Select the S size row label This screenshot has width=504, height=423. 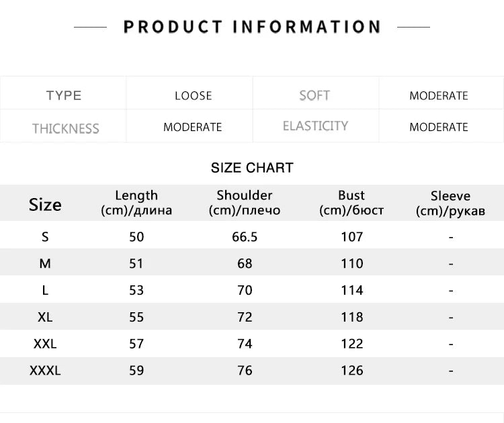tap(45, 237)
